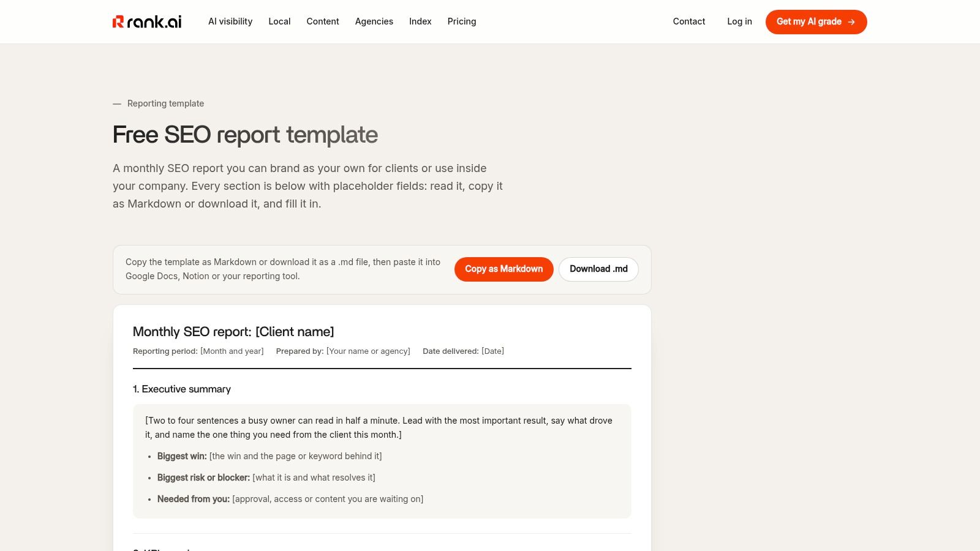Click the Reporting template label

pyautogui.click(x=165, y=103)
